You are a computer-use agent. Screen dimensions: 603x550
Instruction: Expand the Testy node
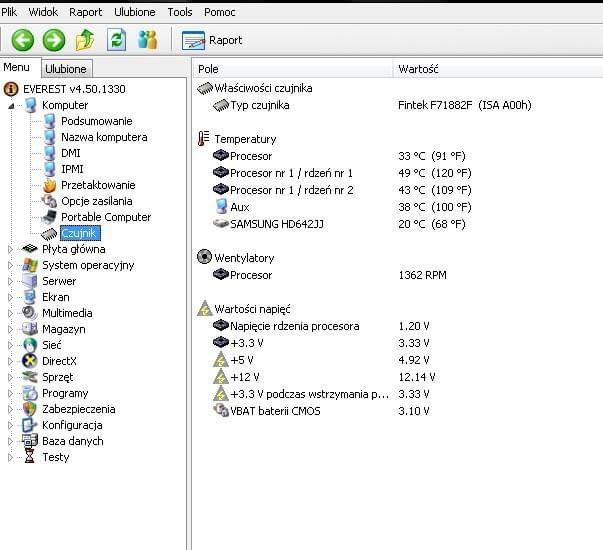10,457
